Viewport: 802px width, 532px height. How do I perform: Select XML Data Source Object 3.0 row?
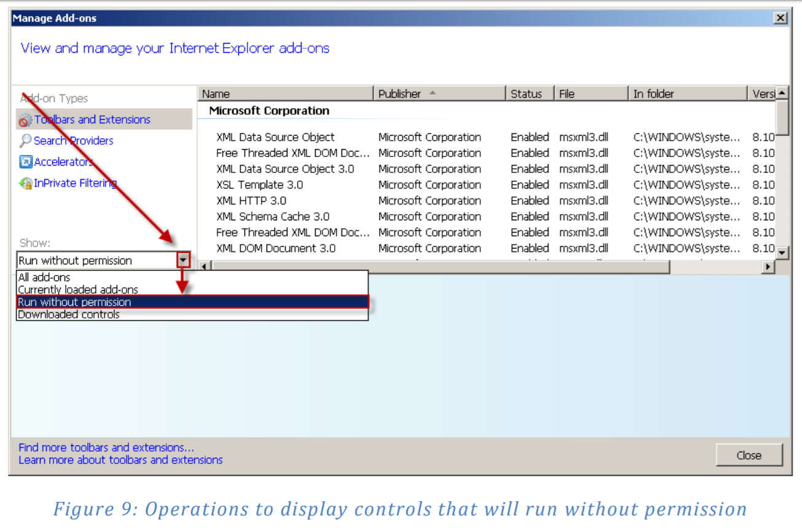pos(486,169)
